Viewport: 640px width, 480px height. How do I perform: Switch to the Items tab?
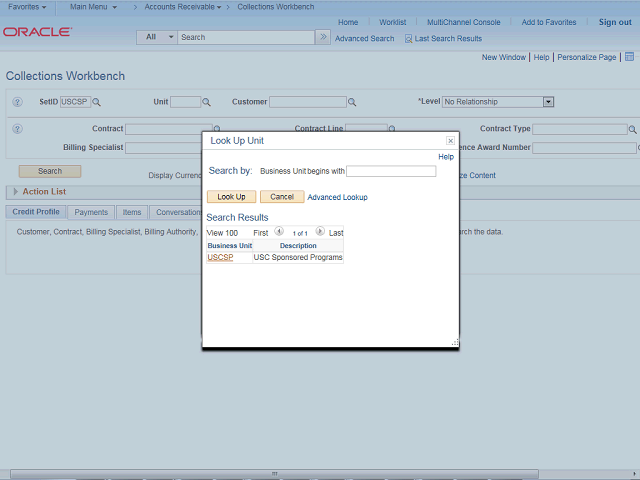pos(132,212)
